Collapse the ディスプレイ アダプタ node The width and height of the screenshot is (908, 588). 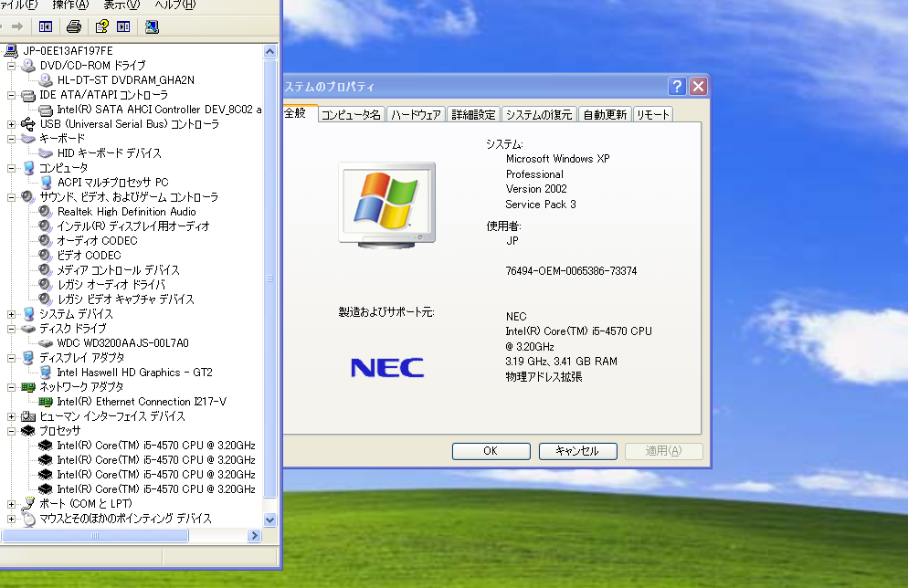click(x=11, y=358)
